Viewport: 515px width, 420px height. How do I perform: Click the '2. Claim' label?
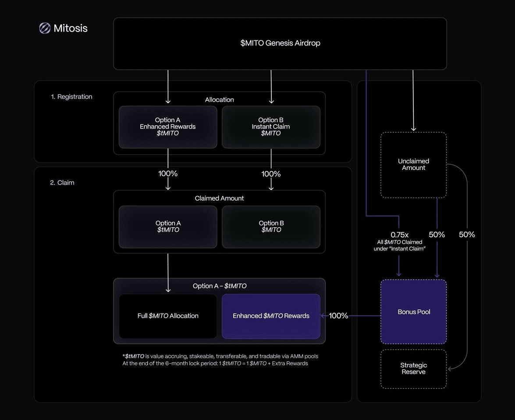pos(62,183)
